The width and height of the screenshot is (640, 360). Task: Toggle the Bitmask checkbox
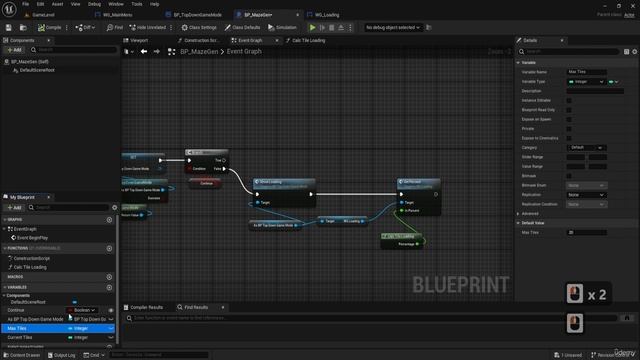pos(569,176)
